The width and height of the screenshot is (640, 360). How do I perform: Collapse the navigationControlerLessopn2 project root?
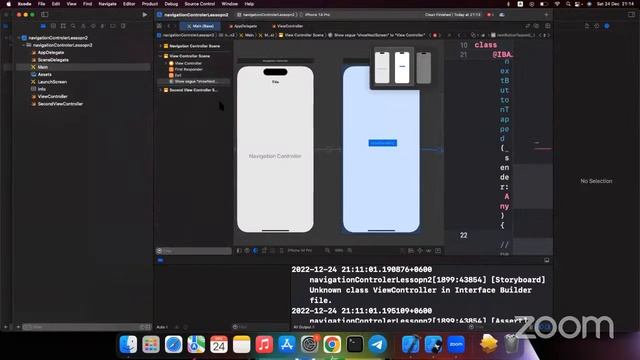coord(19,38)
